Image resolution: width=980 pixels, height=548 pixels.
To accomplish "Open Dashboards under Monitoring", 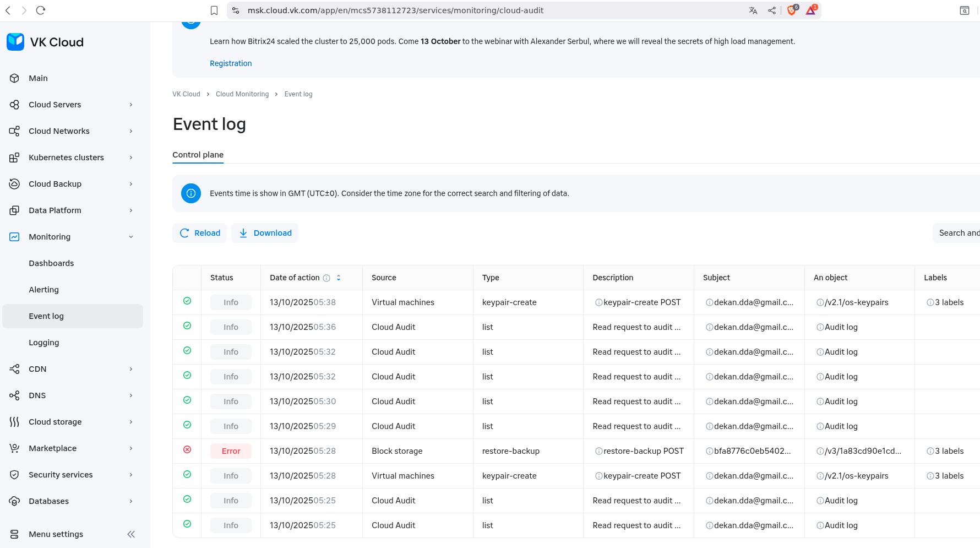I will coord(51,263).
